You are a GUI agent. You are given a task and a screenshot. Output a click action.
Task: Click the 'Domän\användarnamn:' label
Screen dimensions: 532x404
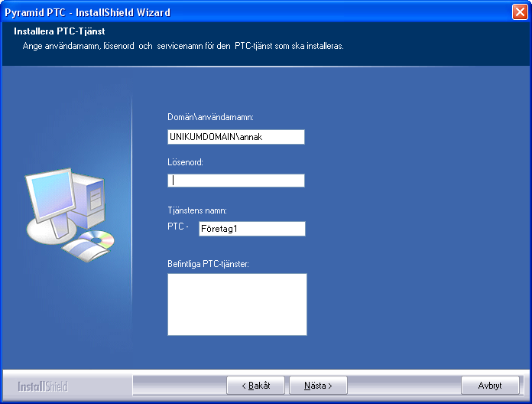211,117
